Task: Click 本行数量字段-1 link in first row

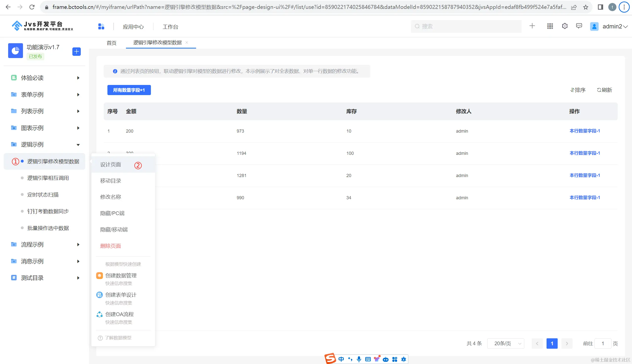Action: [585, 131]
